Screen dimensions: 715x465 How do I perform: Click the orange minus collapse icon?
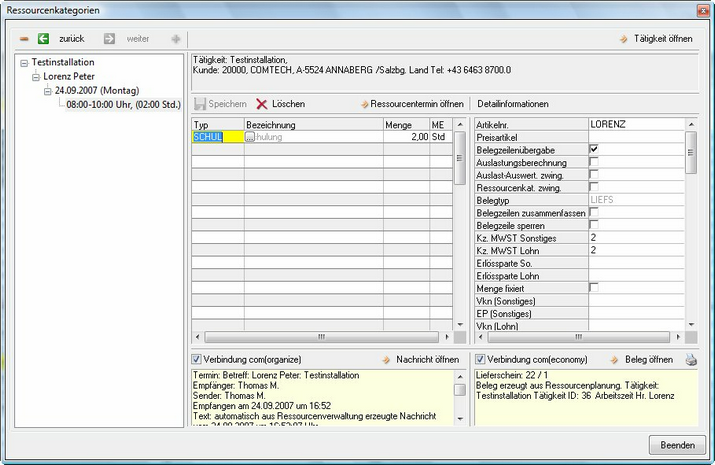[24, 39]
